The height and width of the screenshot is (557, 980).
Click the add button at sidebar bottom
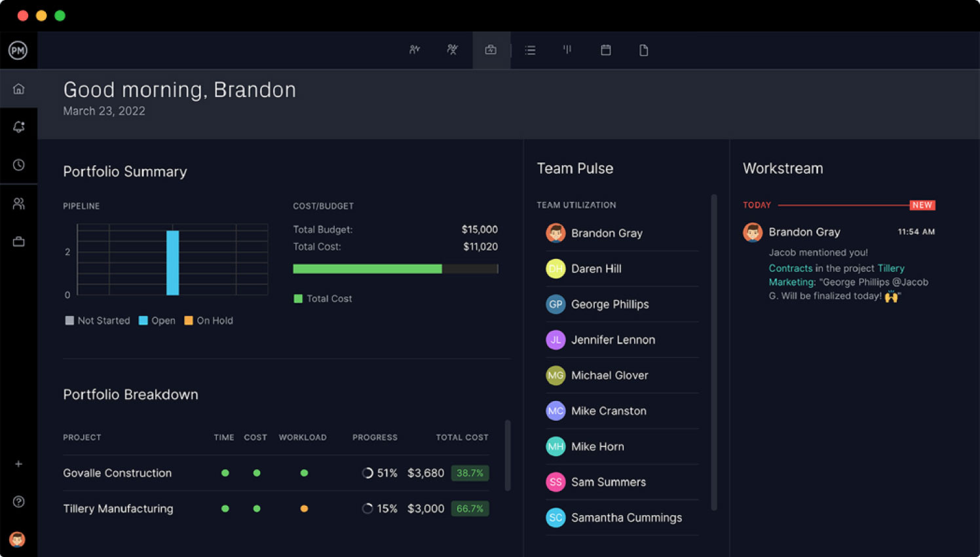tap(19, 464)
